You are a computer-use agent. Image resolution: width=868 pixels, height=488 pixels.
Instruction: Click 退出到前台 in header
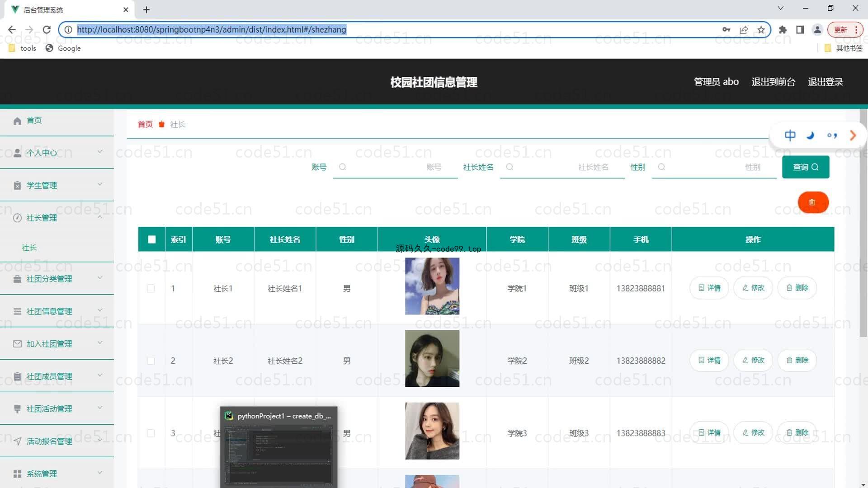click(x=773, y=82)
